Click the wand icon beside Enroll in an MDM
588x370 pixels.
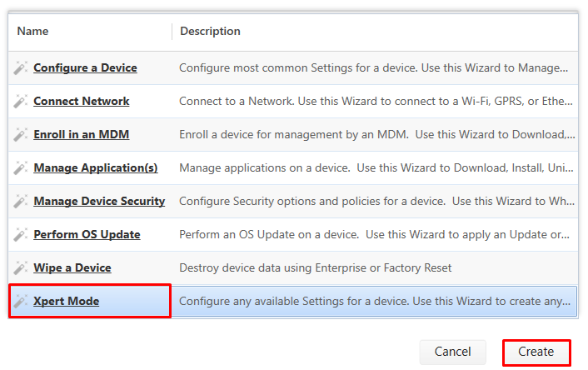click(21, 135)
